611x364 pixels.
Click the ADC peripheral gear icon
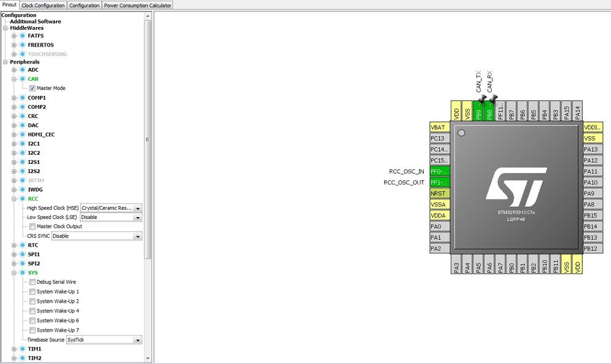click(23, 70)
